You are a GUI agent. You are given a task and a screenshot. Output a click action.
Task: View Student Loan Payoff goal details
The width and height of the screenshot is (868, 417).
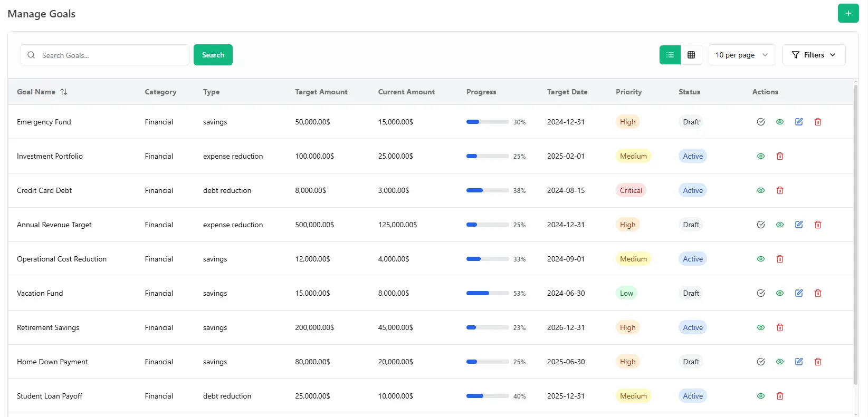[x=761, y=396]
